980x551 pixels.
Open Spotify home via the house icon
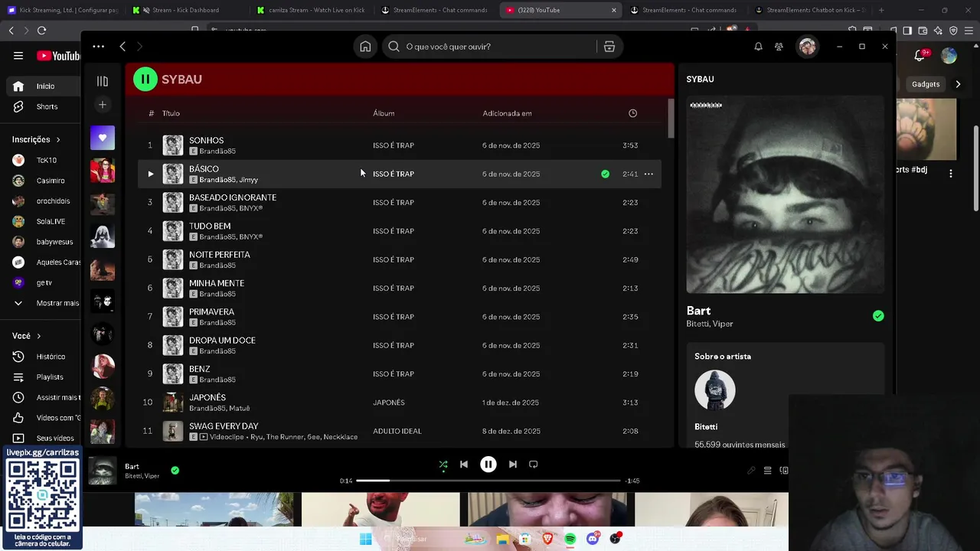tap(365, 47)
